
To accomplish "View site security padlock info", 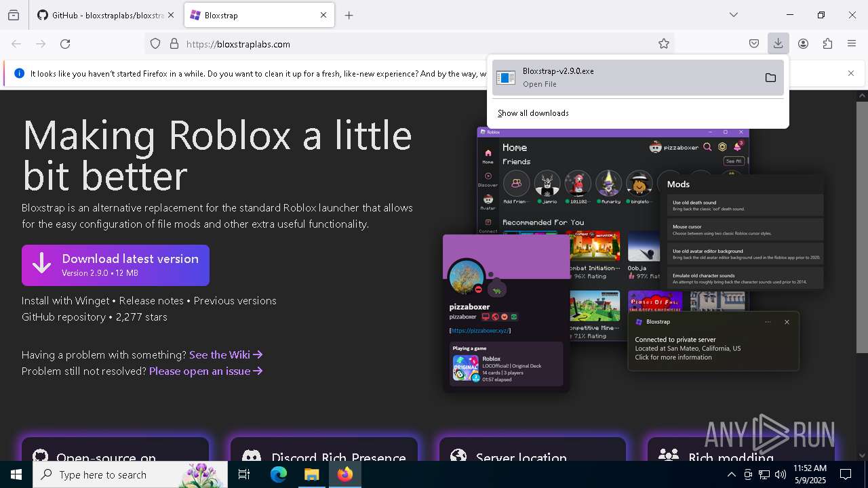I will click(174, 44).
